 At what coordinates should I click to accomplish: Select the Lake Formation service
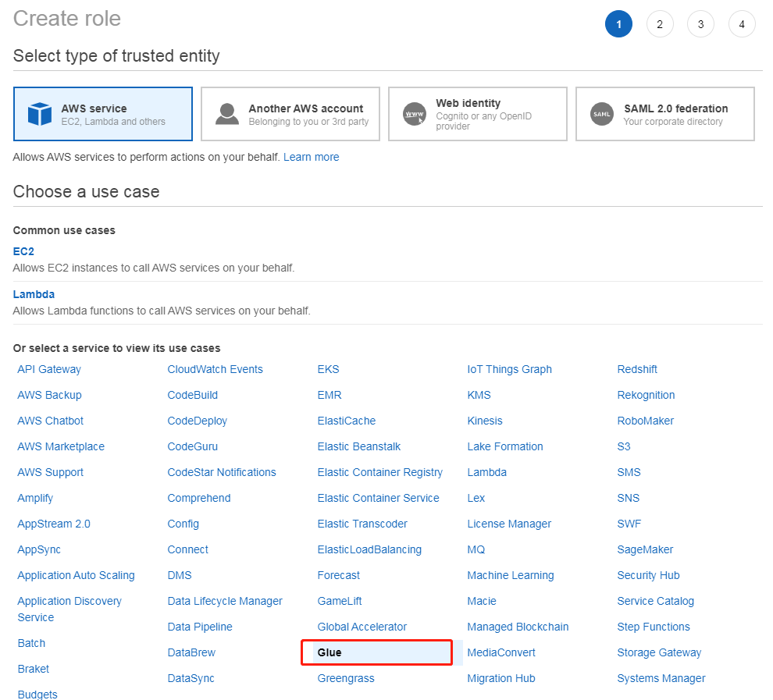[505, 446]
